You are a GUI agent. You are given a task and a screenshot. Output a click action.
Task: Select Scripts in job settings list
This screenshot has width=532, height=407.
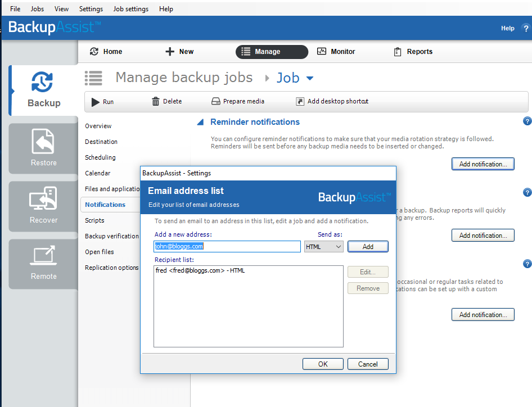click(x=94, y=220)
